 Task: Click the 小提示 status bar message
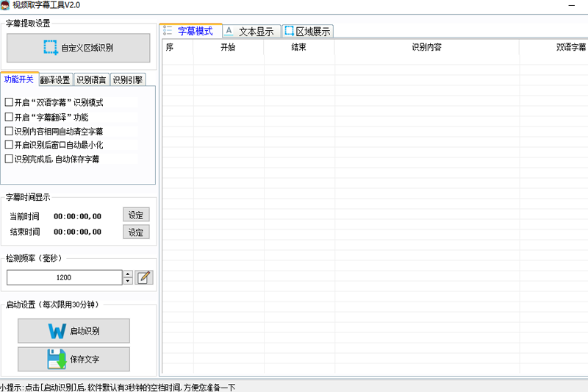click(x=118, y=388)
